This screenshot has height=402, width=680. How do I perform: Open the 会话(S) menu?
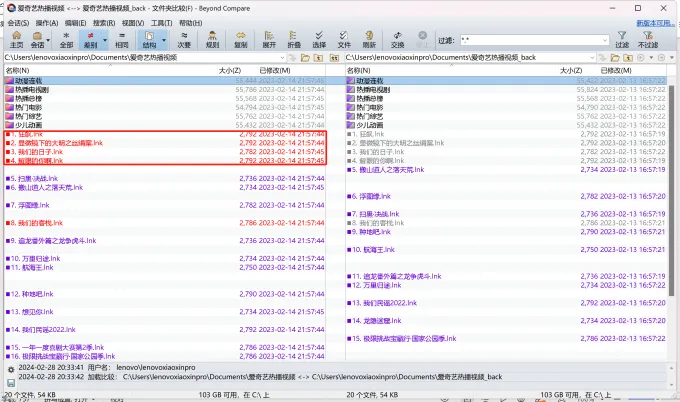pyautogui.click(x=18, y=23)
